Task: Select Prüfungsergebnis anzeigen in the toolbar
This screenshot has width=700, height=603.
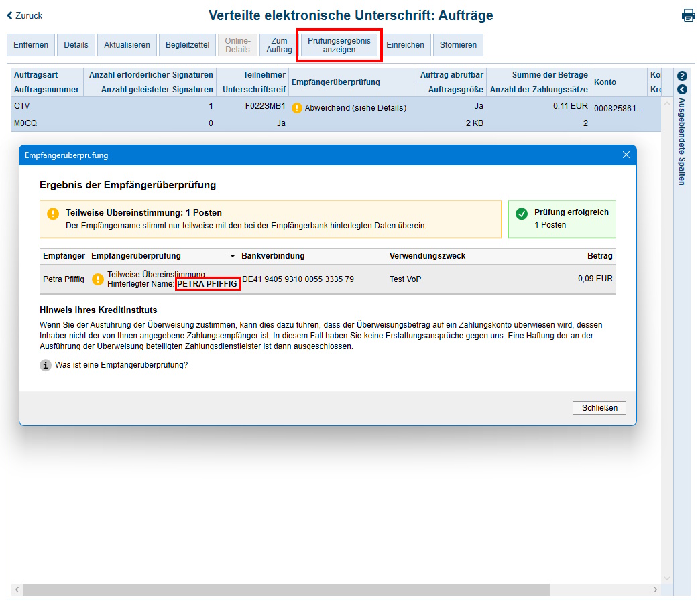Action: [x=339, y=44]
